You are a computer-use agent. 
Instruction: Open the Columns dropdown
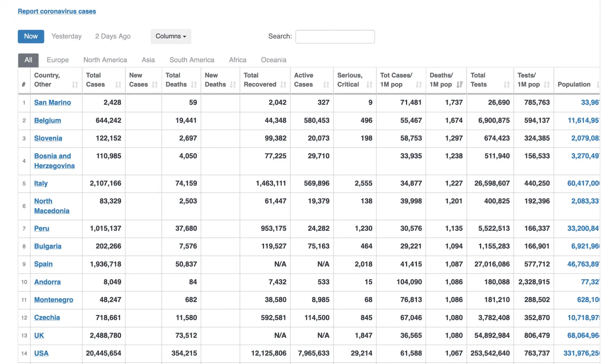tap(171, 36)
